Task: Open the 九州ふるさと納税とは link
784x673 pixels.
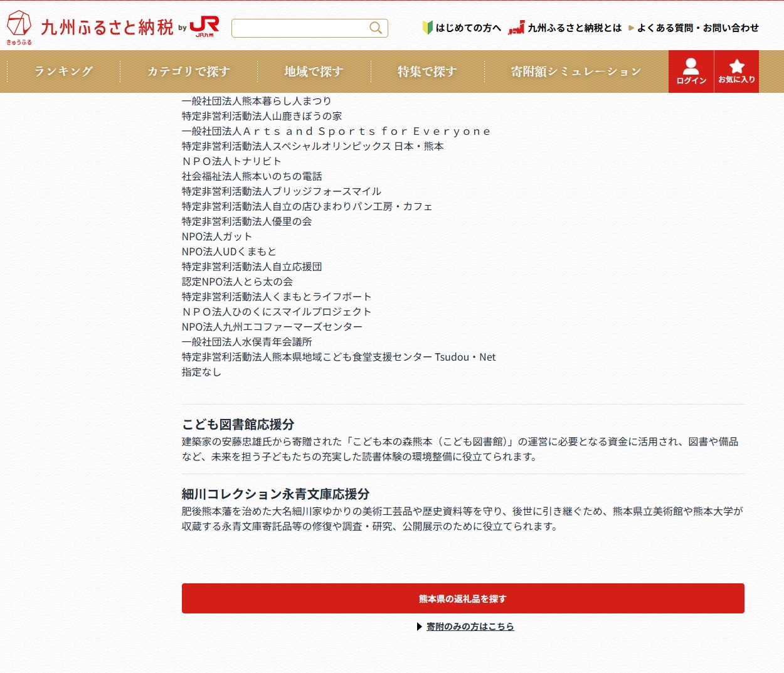Action: (x=575, y=28)
